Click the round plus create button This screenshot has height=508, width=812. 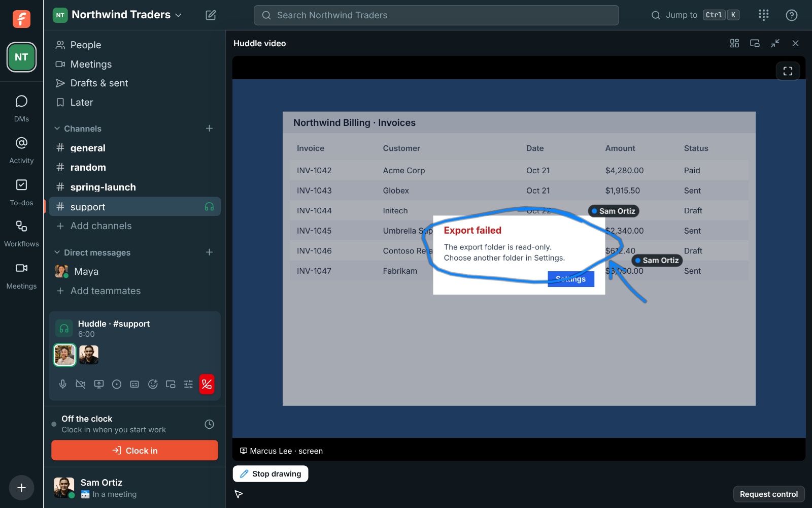[x=21, y=488]
